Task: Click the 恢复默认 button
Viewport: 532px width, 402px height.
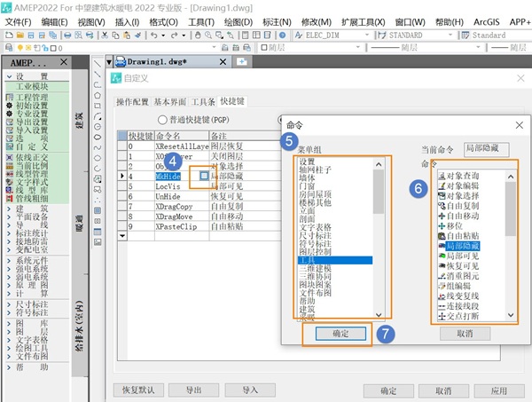Action: (x=138, y=390)
